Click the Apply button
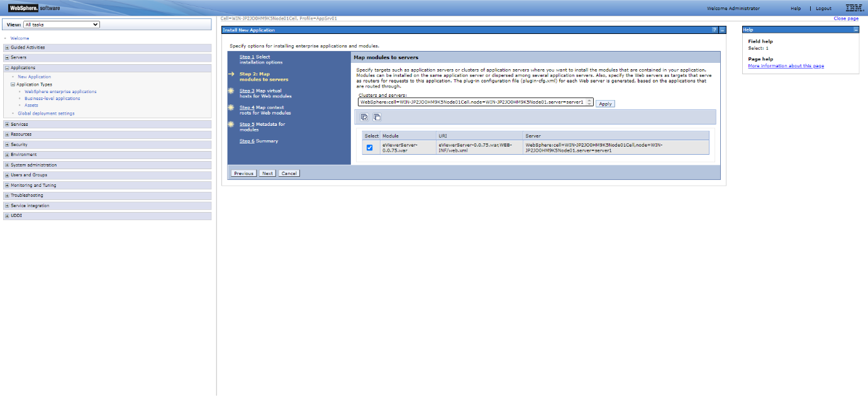The width and height of the screenshot is (868, 412). pyautogui.click(x=604, y=103)
